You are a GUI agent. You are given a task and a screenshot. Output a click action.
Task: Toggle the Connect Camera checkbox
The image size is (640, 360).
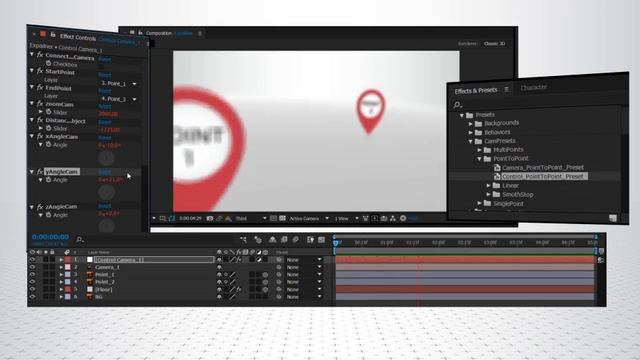click(101, 66)
